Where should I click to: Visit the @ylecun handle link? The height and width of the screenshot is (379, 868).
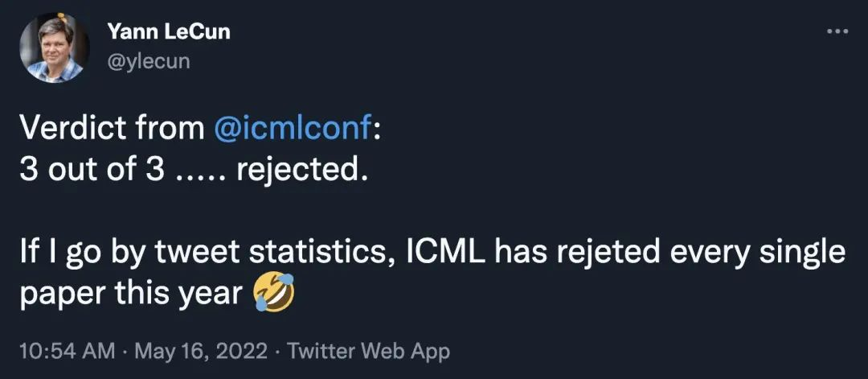point(149,61)
